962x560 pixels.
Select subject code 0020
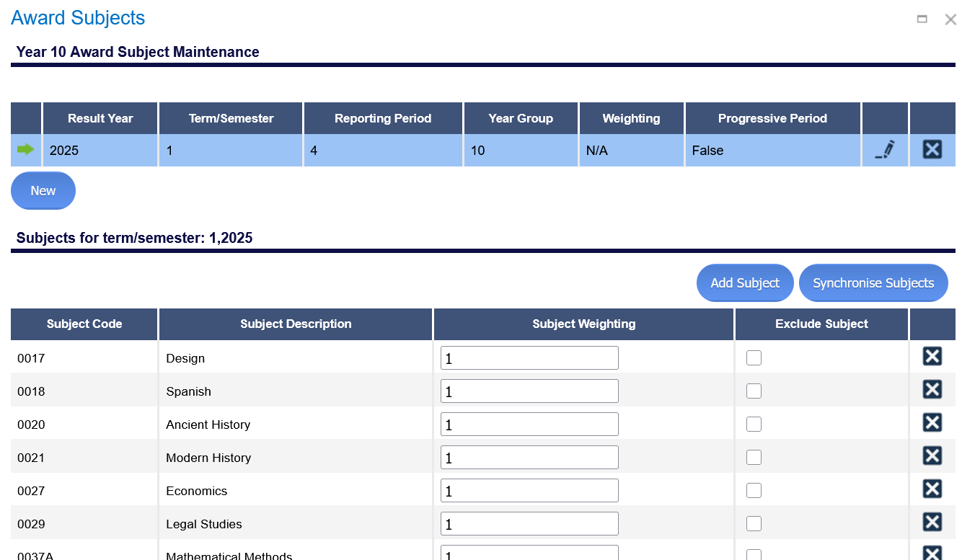click(x=84, y=425)
